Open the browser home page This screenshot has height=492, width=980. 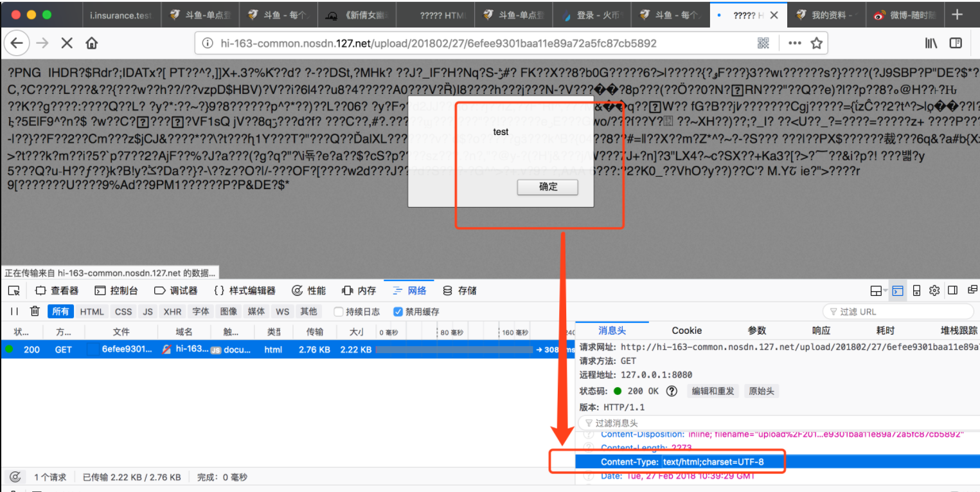point(91,43)
